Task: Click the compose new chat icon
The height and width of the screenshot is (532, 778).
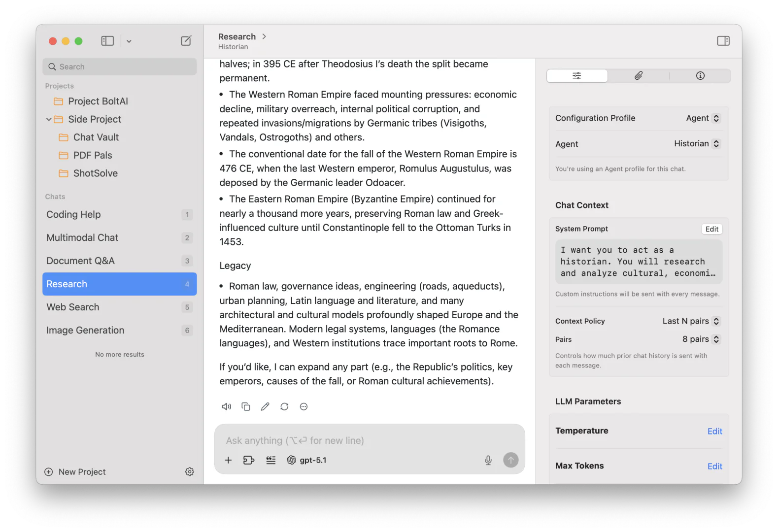Action: tap(186, 41)
